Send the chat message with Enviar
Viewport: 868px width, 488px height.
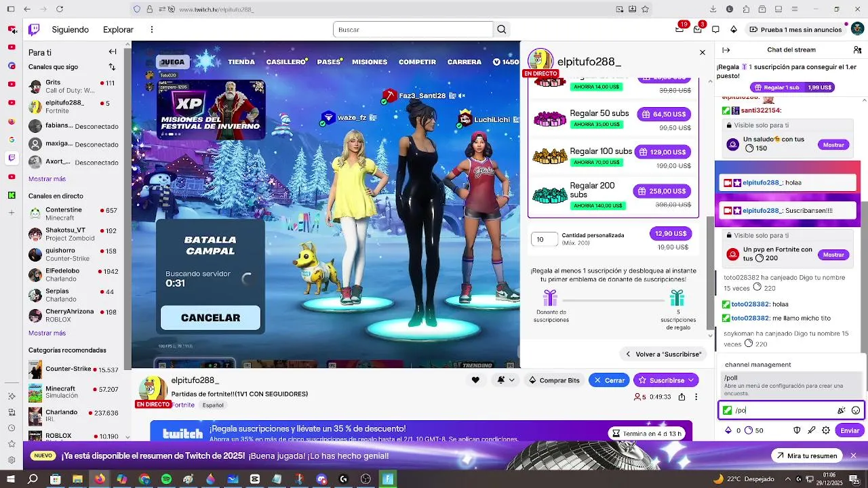(850, 430)
